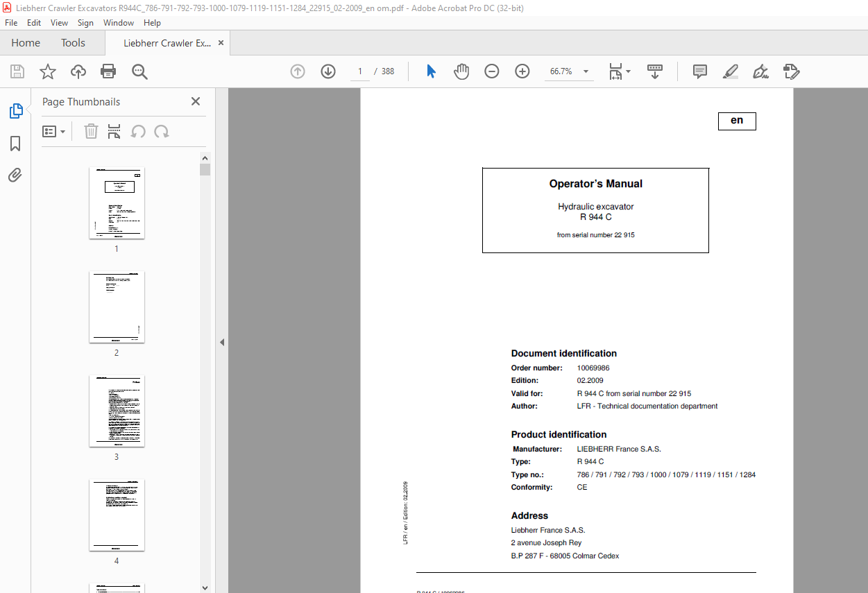Screen dimensions: 868x593
Task: Click 'LIEBHERR France S.A.S.' manufacturer text
Action: point(619,449)
